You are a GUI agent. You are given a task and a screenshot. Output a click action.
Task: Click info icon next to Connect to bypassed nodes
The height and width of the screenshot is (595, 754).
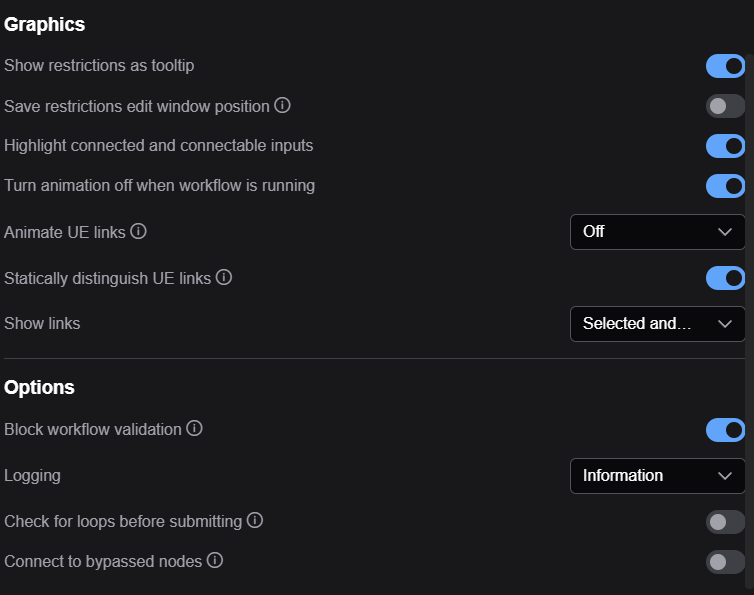[x=214, y=560]
